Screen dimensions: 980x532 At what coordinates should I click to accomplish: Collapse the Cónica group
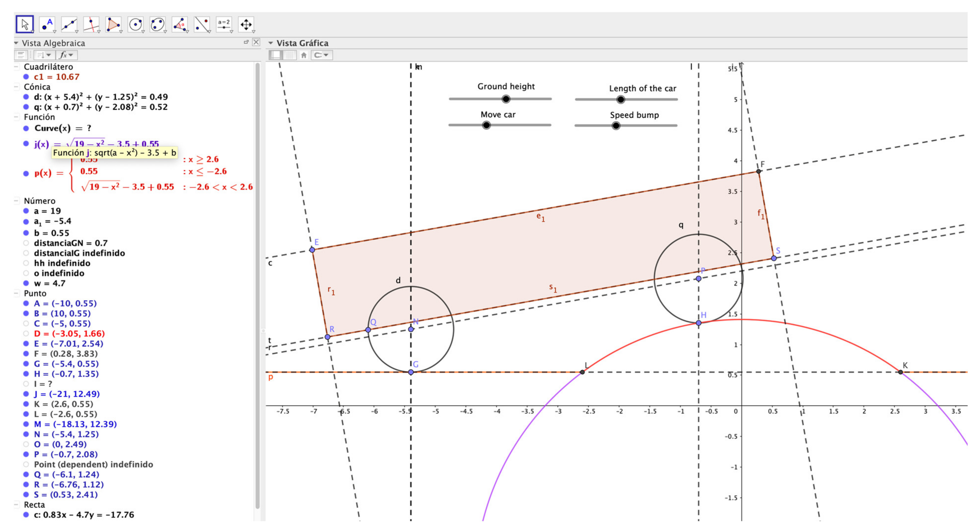[x=16, y=87]
